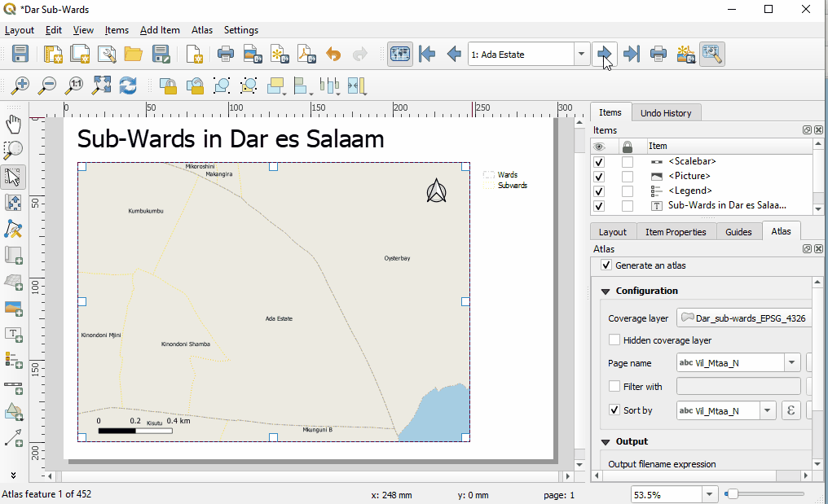Enable Hidden coverage layer checkbox

click(614, 340)
